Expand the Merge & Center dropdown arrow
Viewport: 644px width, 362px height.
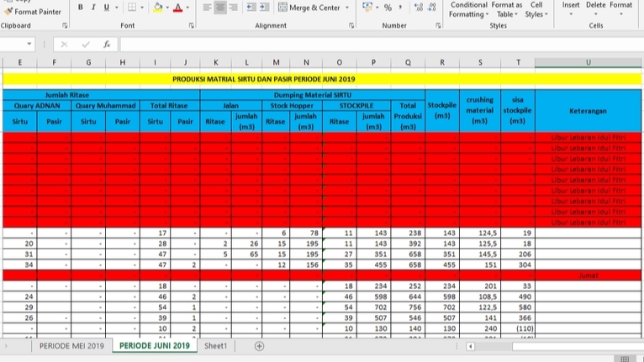[347, 8]
